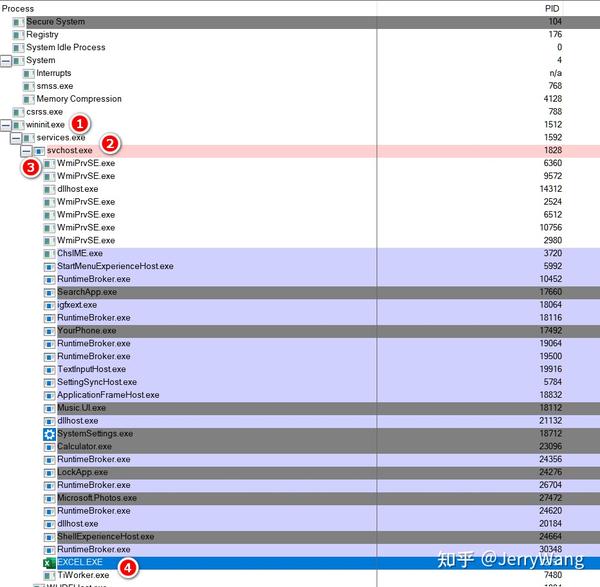Screen dimensions: 600x587
Task: Click the SearchApp.exe process icon
Action: pos(49,293)
